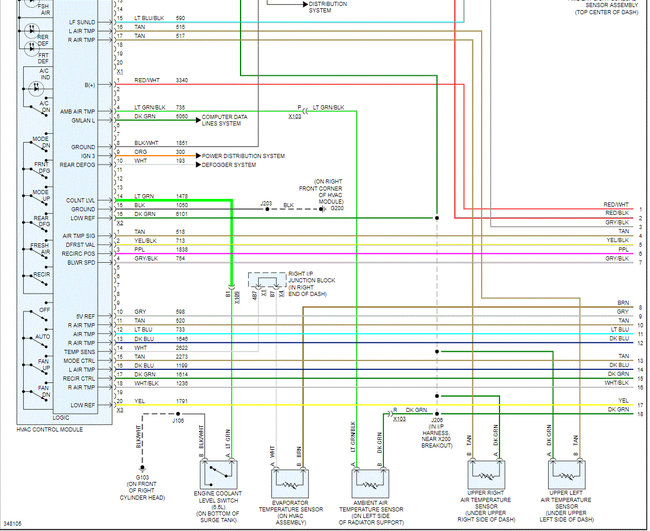Select the X103 connector terminal R

(x=390, y=414)
